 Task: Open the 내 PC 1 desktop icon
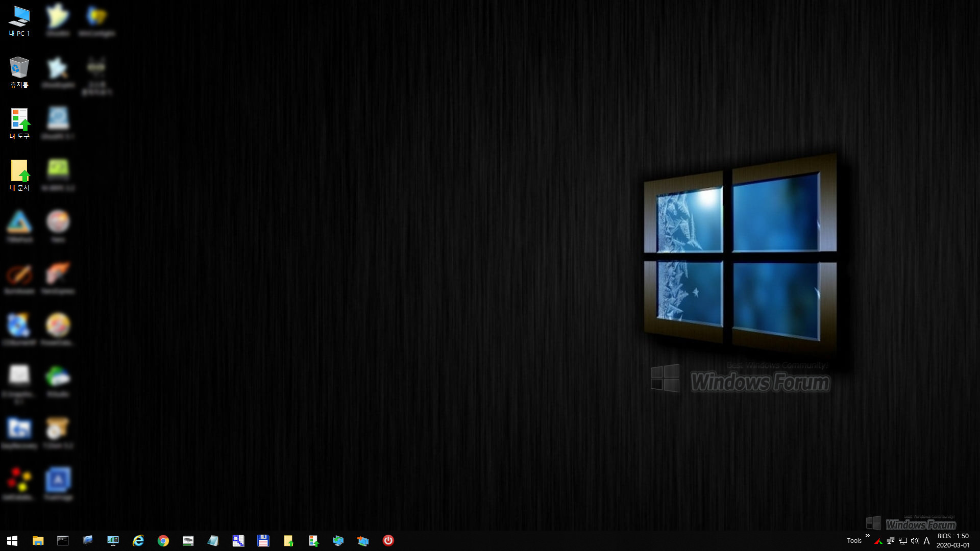pos(19,21)
